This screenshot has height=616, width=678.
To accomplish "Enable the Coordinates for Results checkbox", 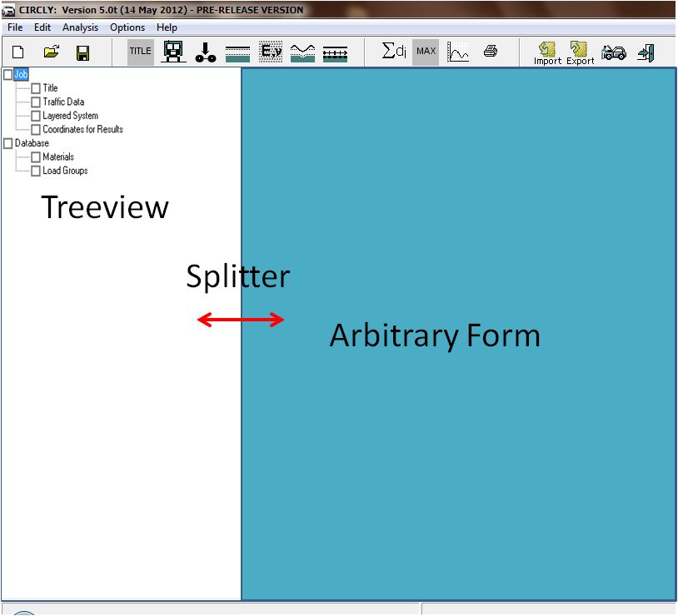I will 36,129.
